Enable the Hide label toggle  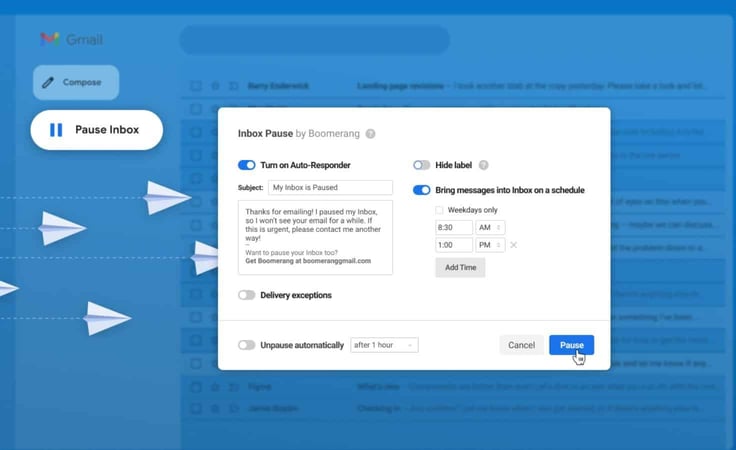pos(422,165)
